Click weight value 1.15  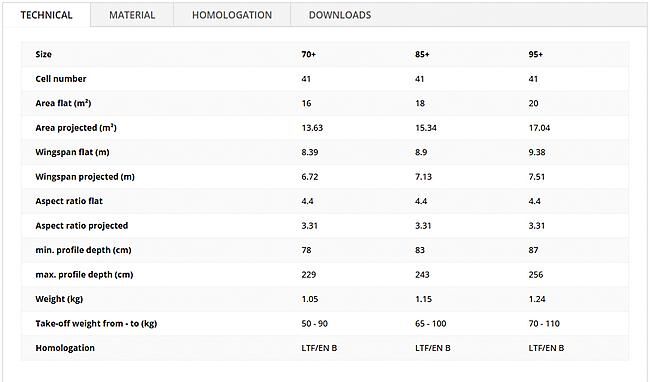coord(423,299)
